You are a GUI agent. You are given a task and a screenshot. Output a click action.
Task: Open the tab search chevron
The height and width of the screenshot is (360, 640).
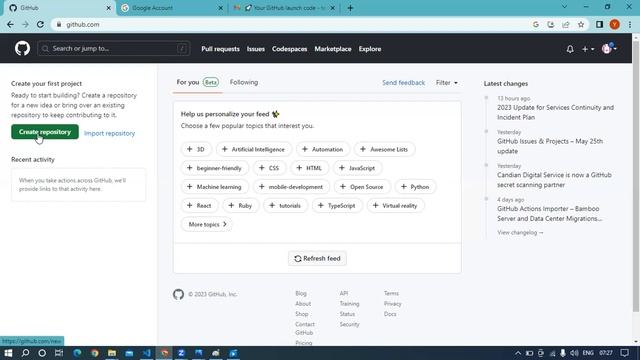pyautogui.click(x=564, y=7)
